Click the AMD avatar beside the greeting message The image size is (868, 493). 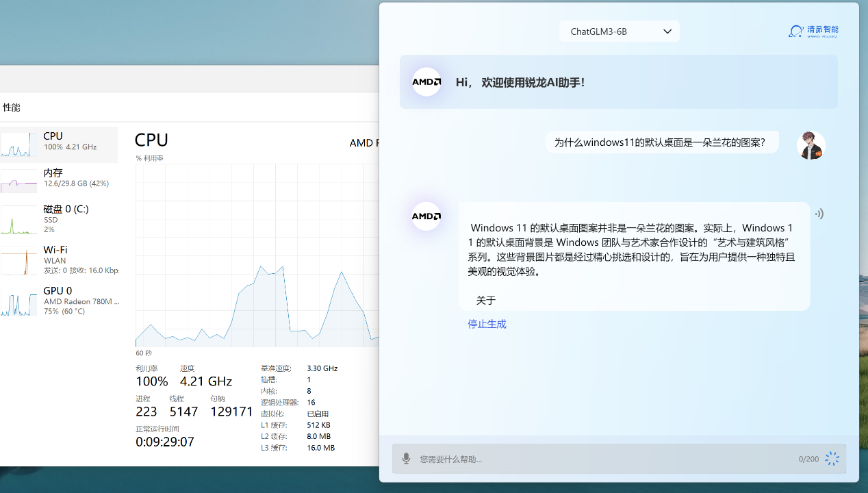pos(426,81)
